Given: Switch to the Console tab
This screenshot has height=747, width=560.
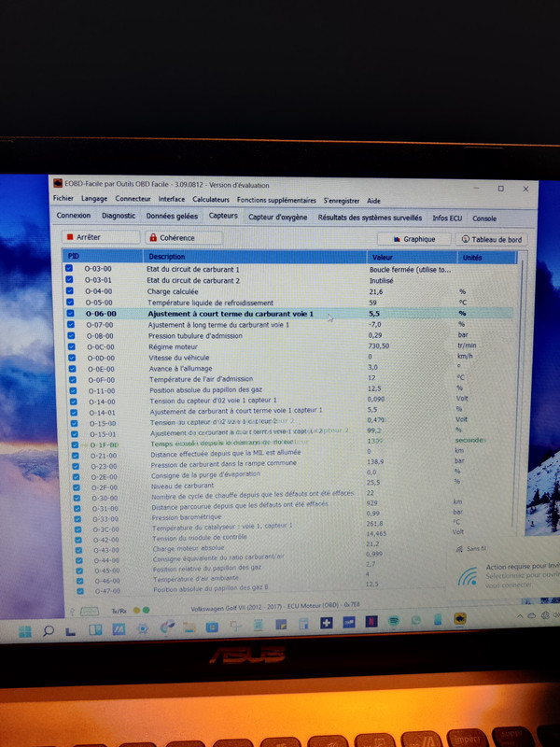Looking at the screenshot, I should click(x=484, y=218).
